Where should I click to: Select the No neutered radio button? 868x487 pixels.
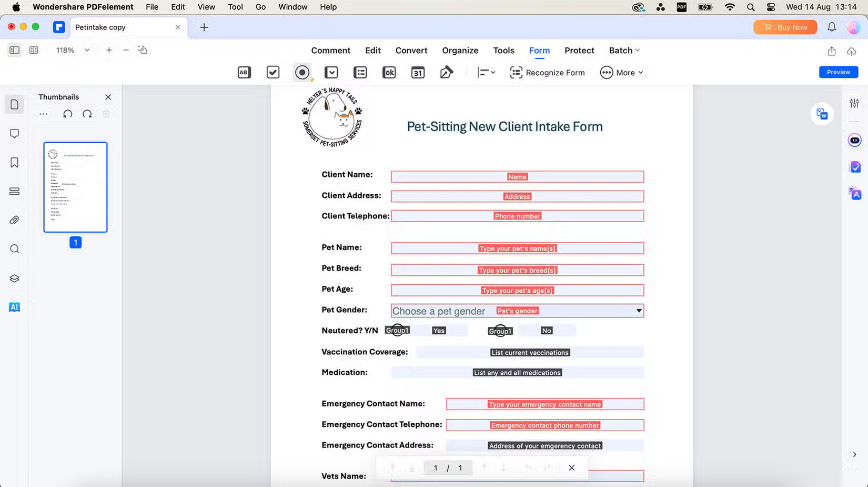500,331
